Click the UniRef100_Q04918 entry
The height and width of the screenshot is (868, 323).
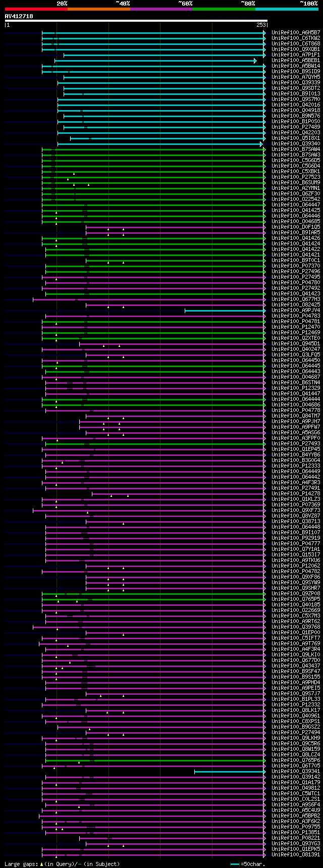coord(296,110)
